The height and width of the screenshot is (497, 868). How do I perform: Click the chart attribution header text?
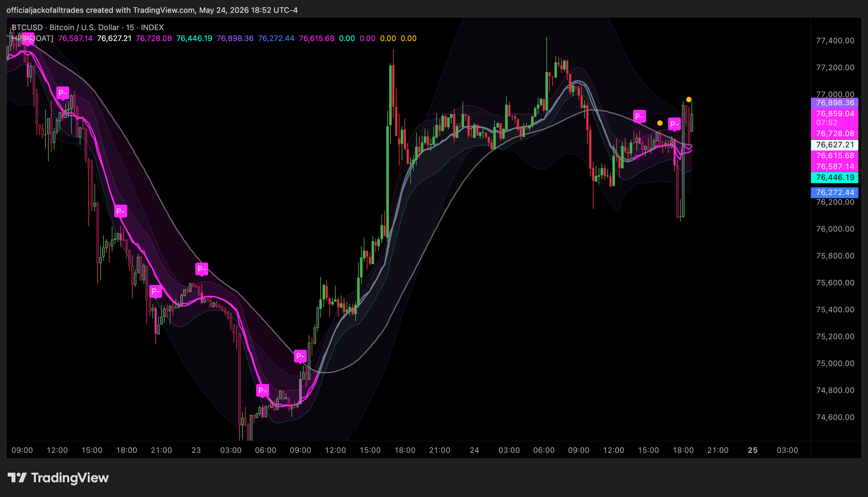click(x=152, y=10)
